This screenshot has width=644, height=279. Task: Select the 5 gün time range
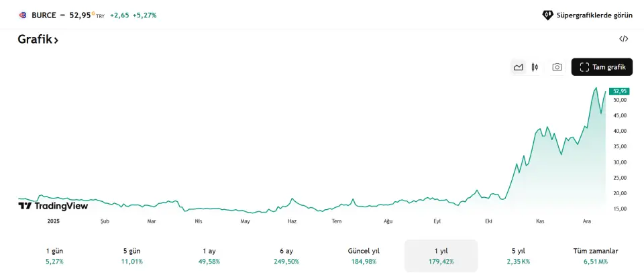tap(132, 256)
